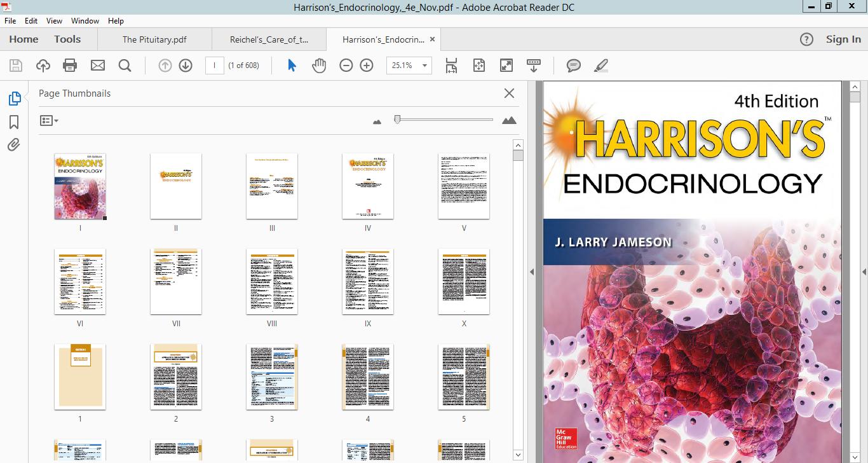Reduce thumbnail size with small mountain icon

(x=377, y=121)
